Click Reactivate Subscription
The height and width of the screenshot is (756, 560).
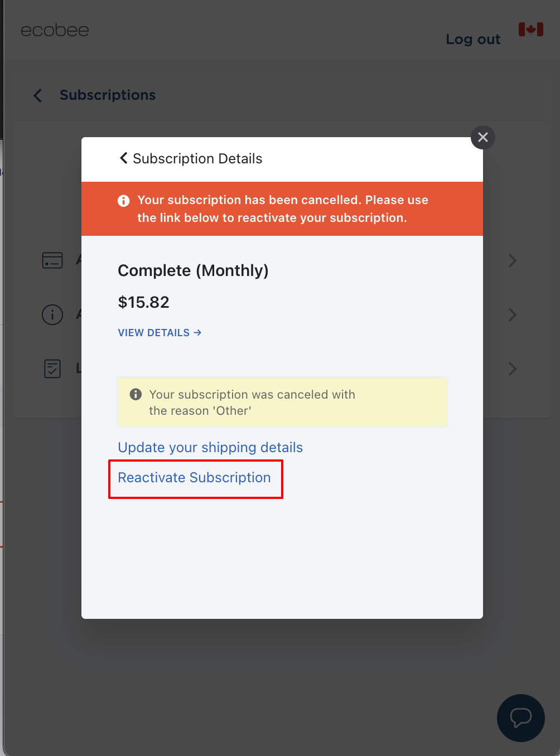pyautogui.click(x=194, y=477)
